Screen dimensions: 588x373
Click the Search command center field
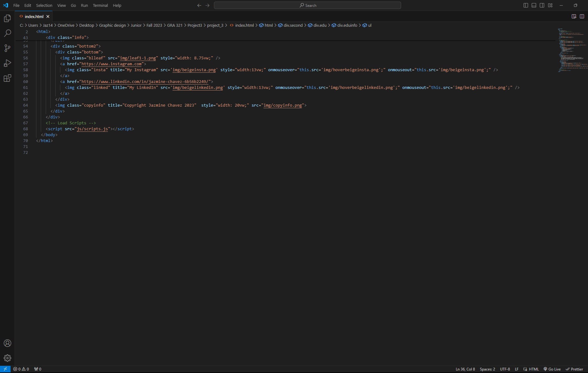[307, 5]
